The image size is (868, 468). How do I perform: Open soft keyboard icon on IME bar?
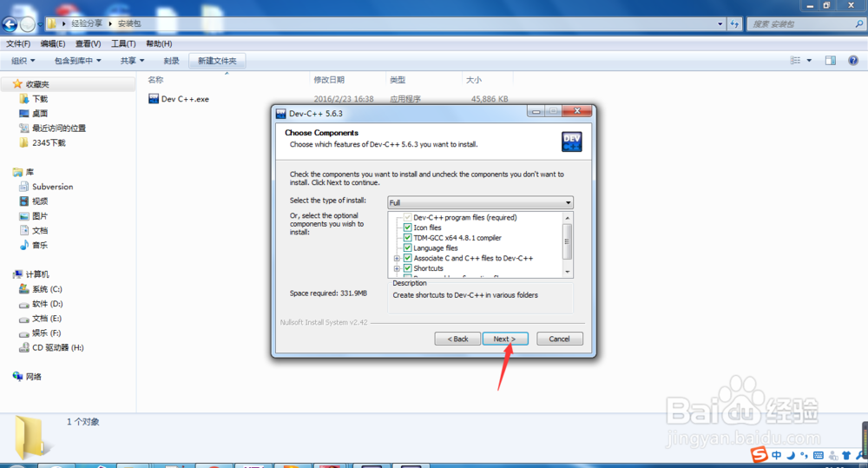point(819,455)
